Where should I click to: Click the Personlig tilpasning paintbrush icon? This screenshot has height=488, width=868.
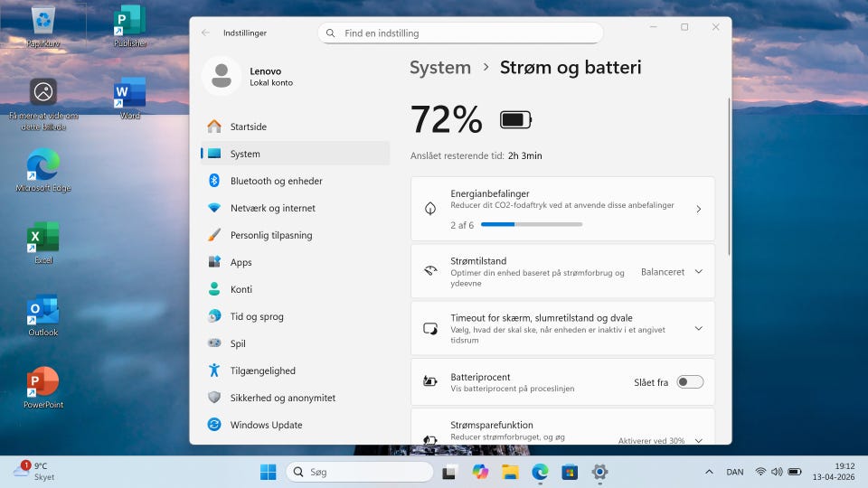click(x=214, y=235)
